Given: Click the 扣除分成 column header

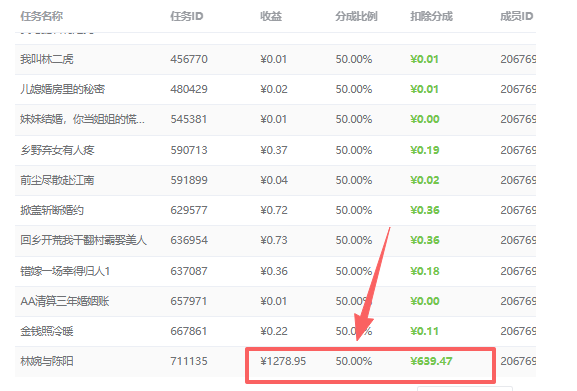Looking at the screenshot, I should (431, 16).
